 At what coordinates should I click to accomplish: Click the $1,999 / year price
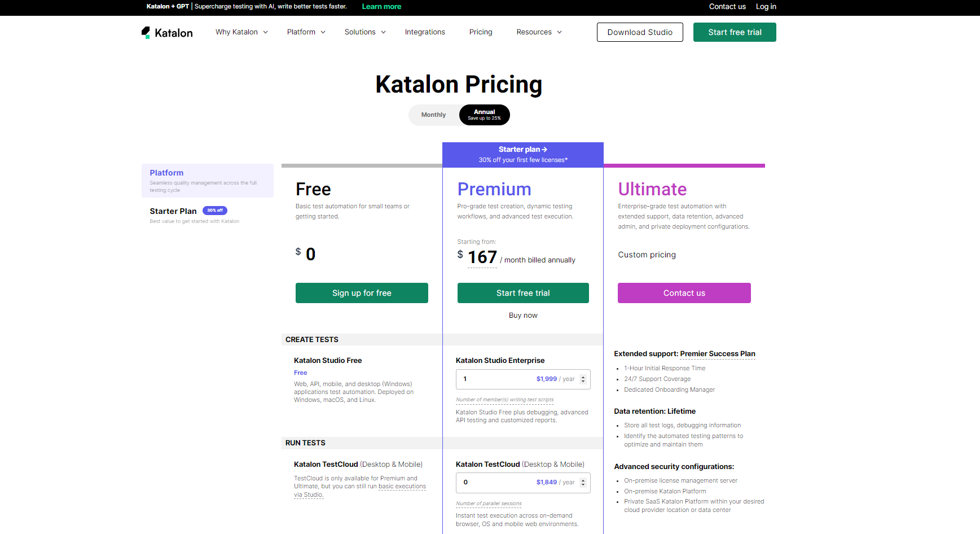(556, 379)
